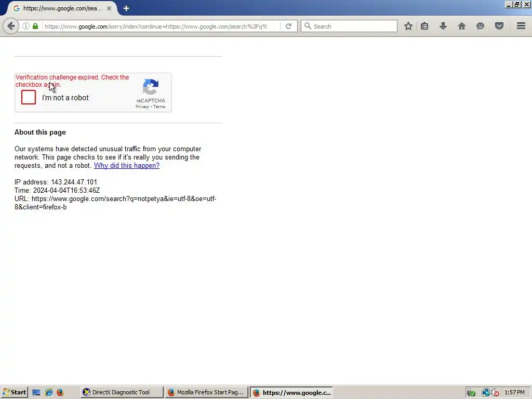
Task: Click the search?q=notpetya URL text
Action: tap(115, 203)
